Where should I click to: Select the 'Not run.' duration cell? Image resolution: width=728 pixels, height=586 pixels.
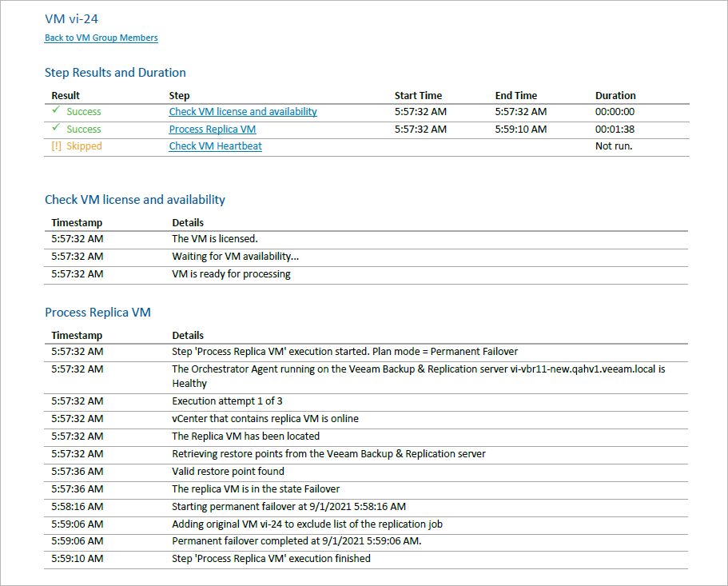point(614,146)
